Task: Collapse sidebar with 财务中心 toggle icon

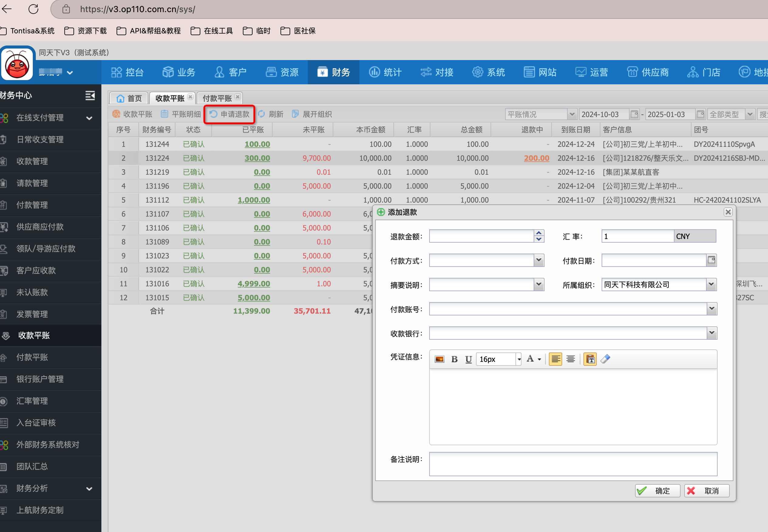Action: tap(90, 96)
